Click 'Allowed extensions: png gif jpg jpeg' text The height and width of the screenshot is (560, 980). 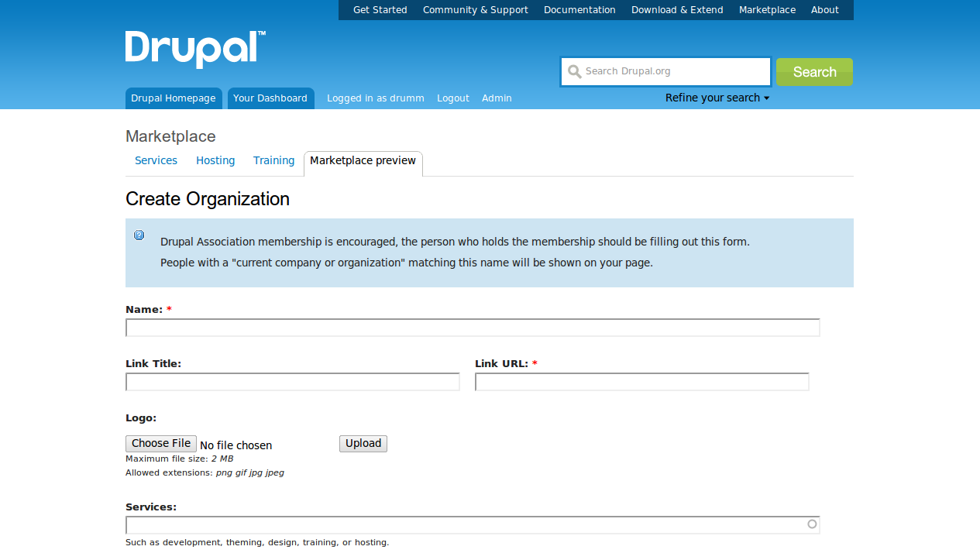tap(205, 472)
